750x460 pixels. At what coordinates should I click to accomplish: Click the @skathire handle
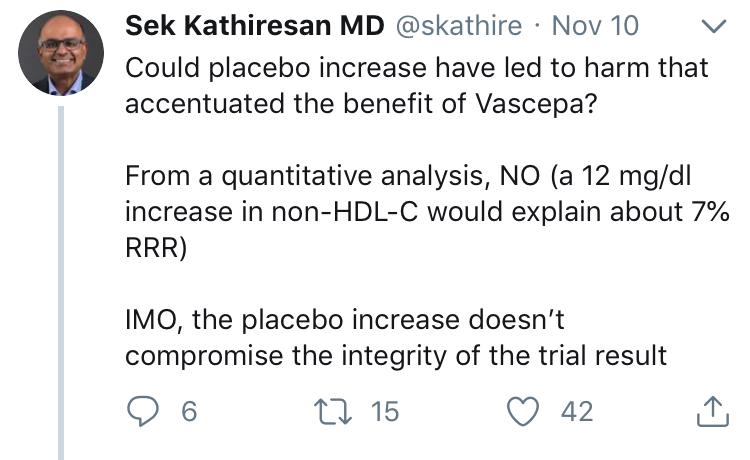[458, 26]
